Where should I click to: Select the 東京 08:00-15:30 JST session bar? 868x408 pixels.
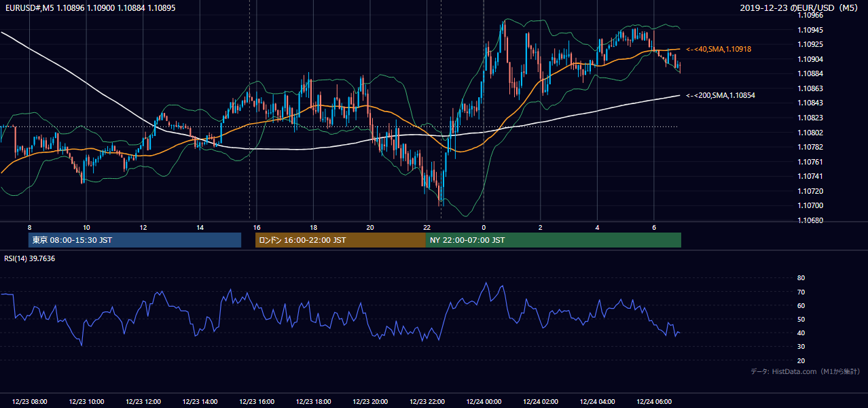pos(134,240)
